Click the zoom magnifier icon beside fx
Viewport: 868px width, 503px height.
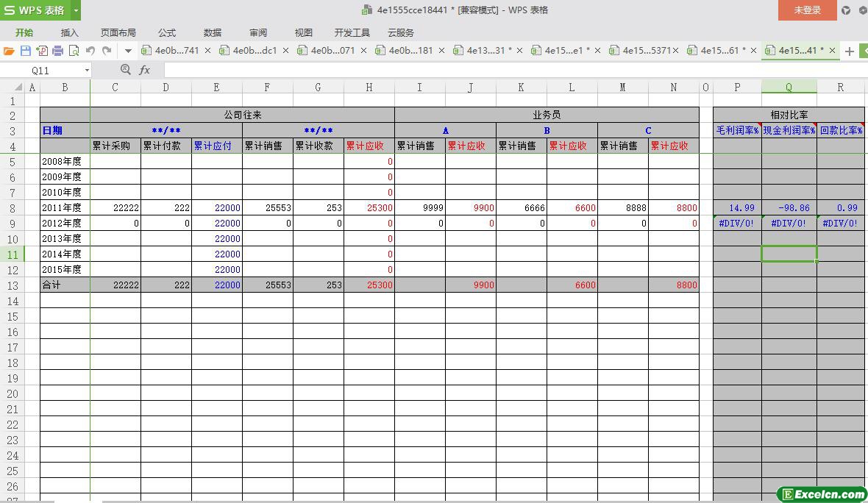[x=126, y=69]
